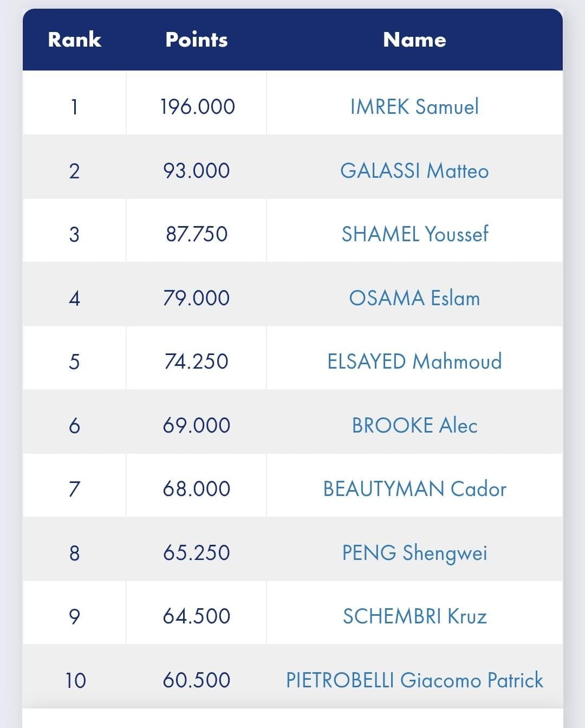Click the Points column header

click(197, 39)
